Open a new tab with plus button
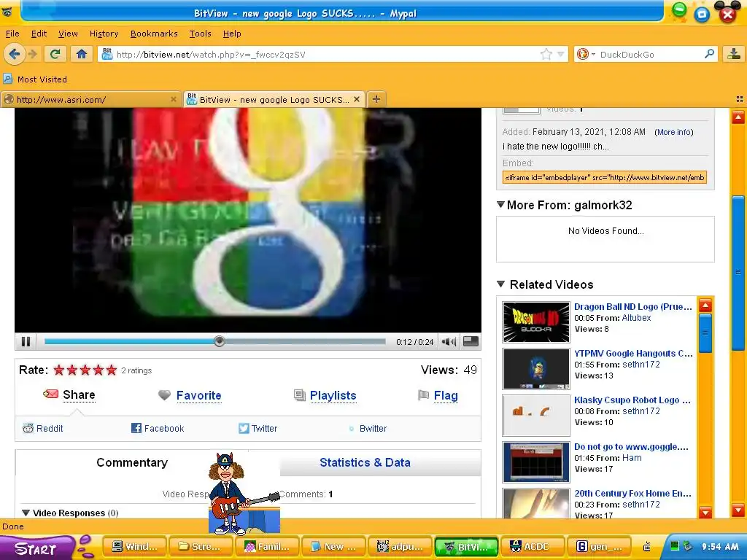 tap(376, 99)
